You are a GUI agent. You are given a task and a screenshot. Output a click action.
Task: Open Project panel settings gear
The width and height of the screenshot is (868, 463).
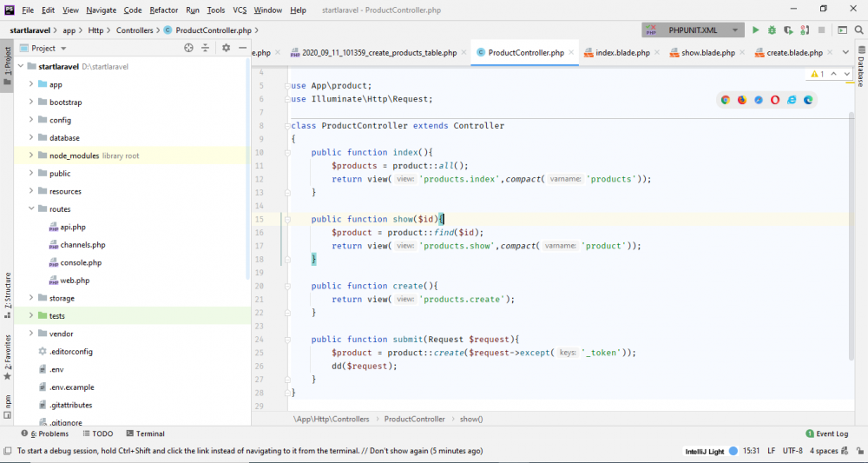pyautogui.click(x=226, y=49)
